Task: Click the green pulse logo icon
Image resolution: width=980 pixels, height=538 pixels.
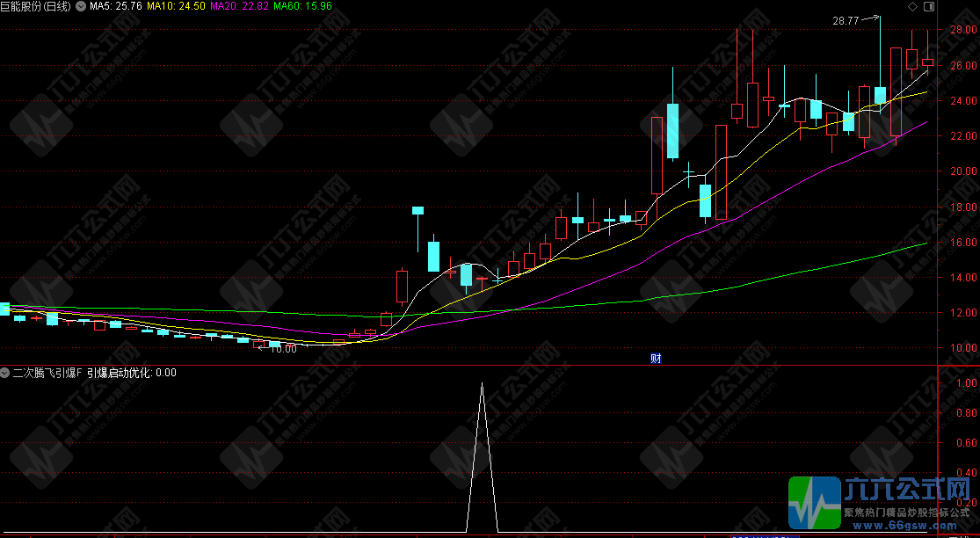Action: pos(814,505)
